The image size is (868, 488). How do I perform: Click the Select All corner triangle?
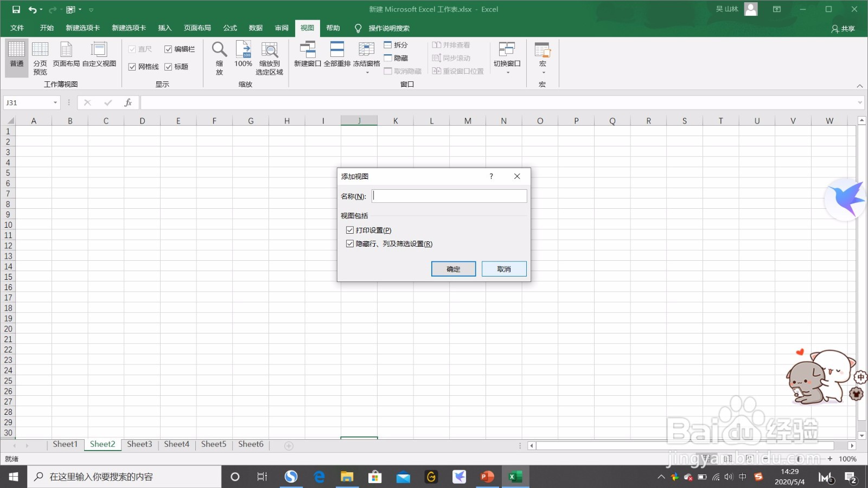click(9, 121)
